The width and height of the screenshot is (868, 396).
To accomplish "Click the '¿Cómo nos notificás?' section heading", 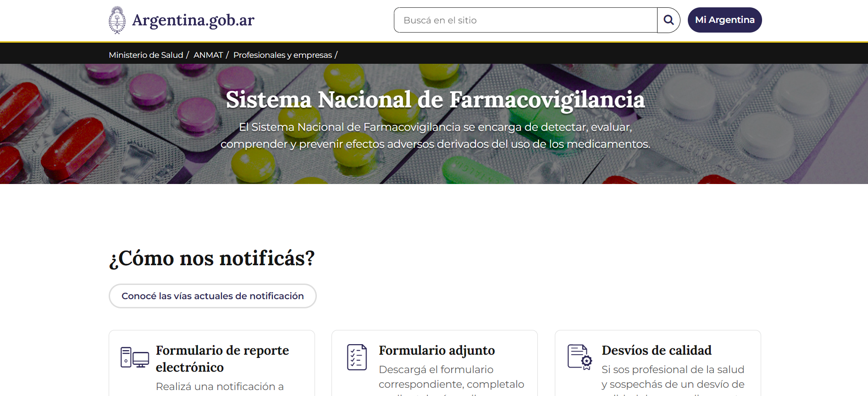I will click(x=212, y=258).
